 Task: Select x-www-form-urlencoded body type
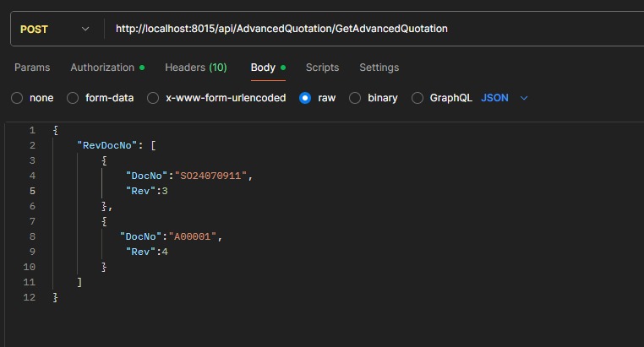click(153, 98)
